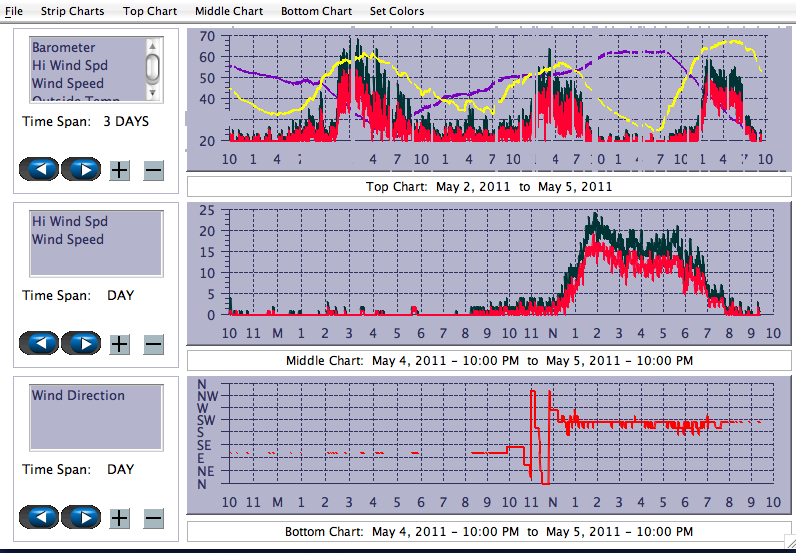Increase middle chart time span with plus
The image size is (796, 553).
pos(119,343)
